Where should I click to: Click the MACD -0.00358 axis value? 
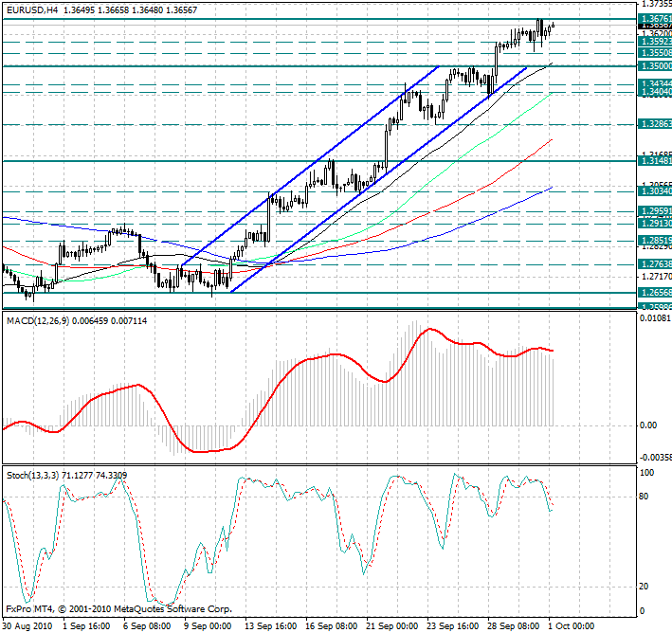pyautogui.click(x=656, y=458)
